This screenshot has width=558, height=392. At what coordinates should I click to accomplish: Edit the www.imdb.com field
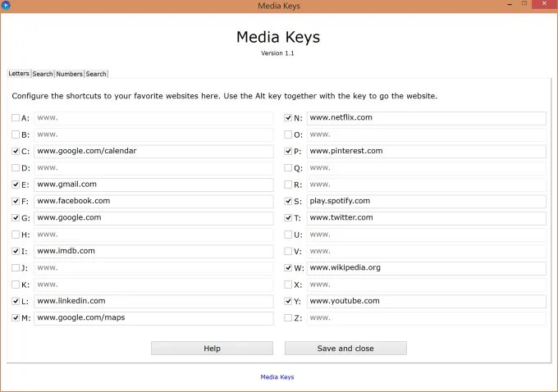[153, 251]
